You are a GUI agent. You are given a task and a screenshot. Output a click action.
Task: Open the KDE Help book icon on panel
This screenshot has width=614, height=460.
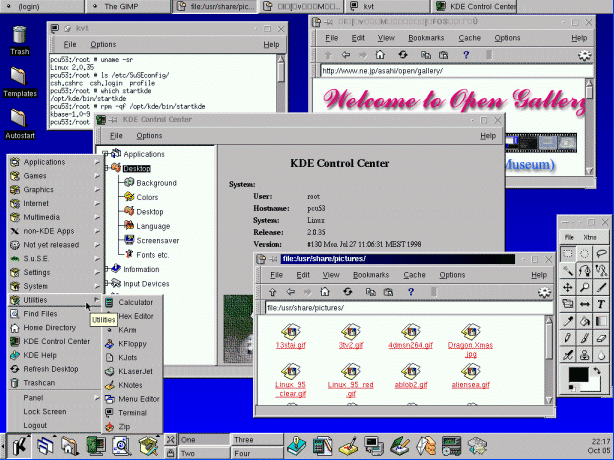(x=296, y=446)
